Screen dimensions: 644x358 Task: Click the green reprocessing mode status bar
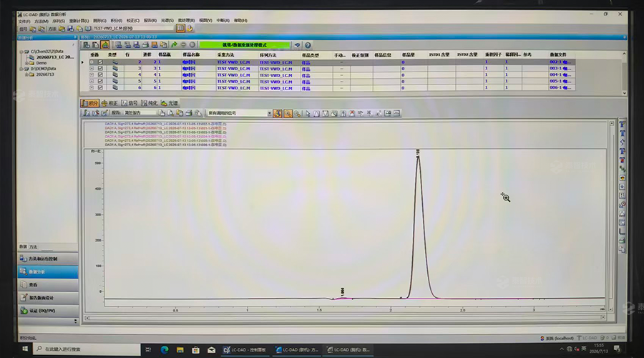coord(245,45)
